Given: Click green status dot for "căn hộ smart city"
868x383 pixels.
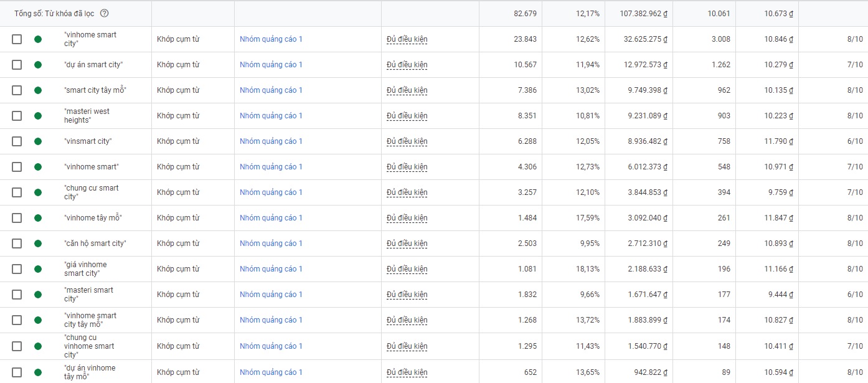Looking at the screenshot, I should [x=38, y=244].
